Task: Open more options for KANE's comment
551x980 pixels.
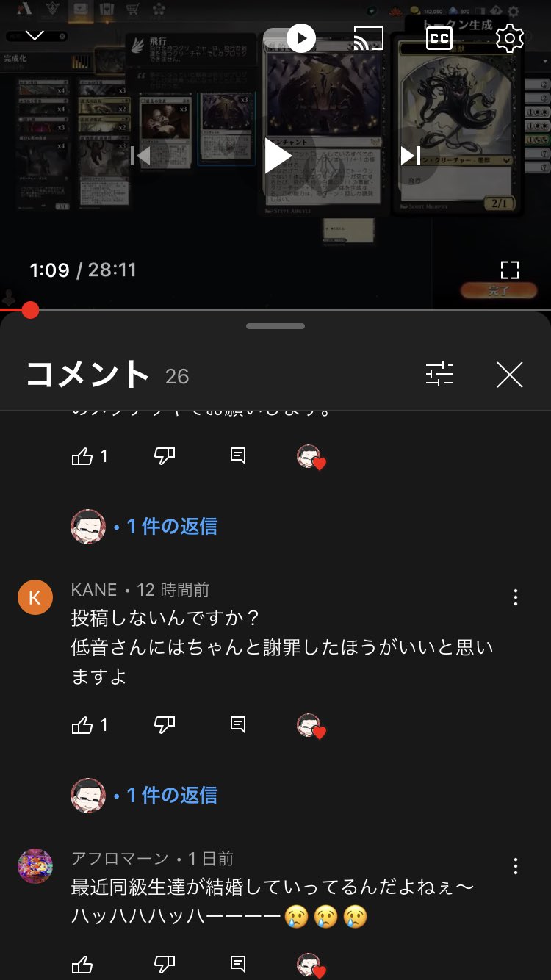Action: 516,597
